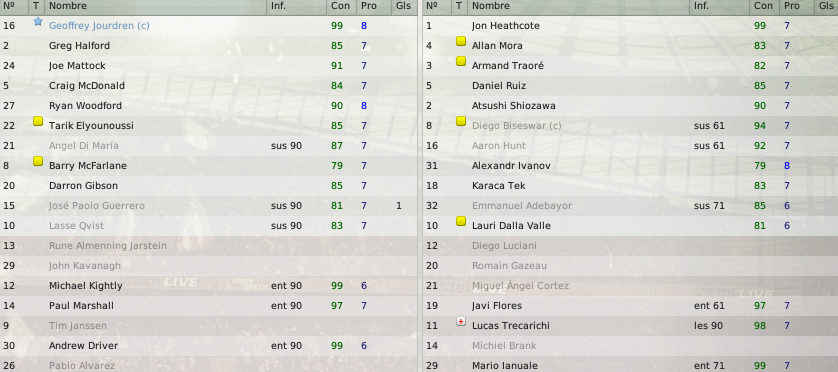Click the left table's Gls column header

(x=403, y=6)
